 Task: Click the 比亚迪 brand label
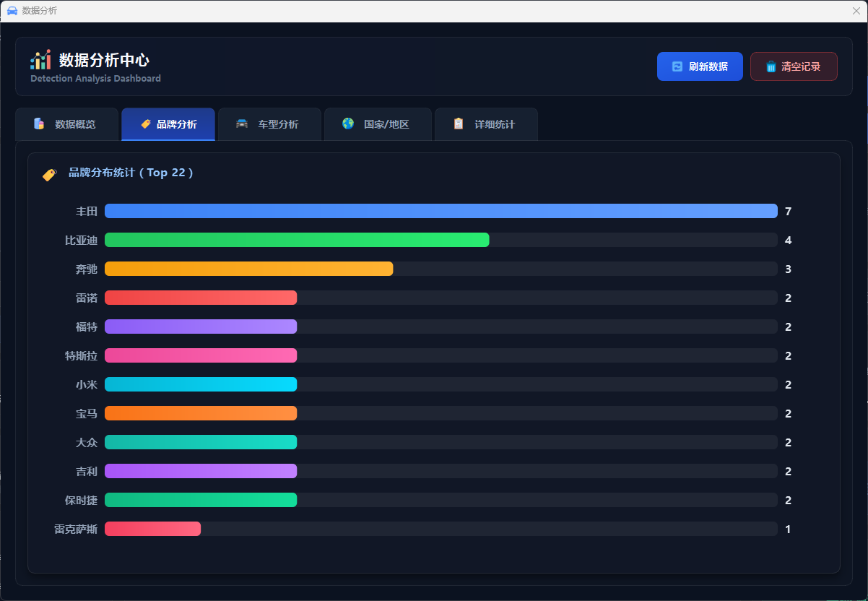[81, 240]
